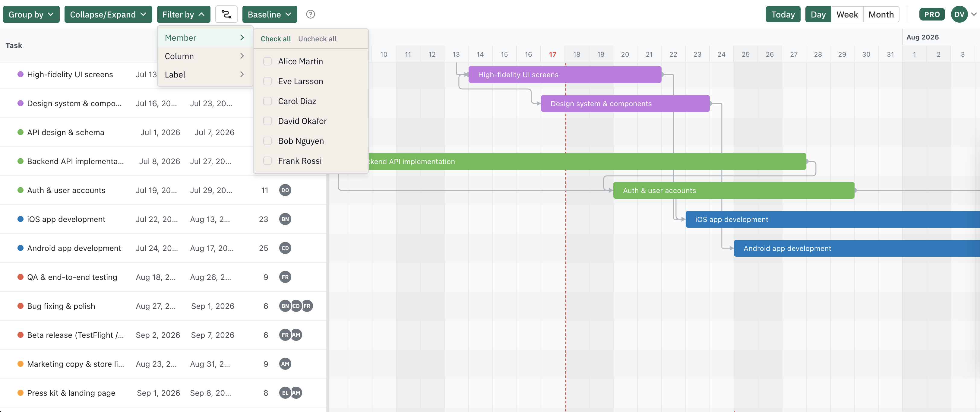Click the FR avatar on QA & end-to-end testing
980x412 pixels.
click(x=285, y=277)
